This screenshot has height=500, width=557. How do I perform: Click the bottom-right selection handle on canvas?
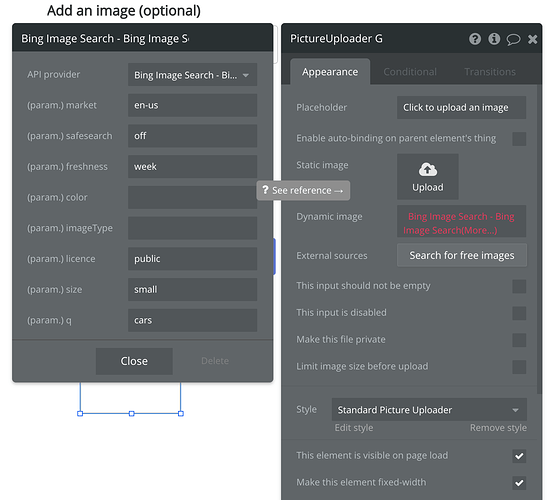pyautogui.click(x=181, y=414)
